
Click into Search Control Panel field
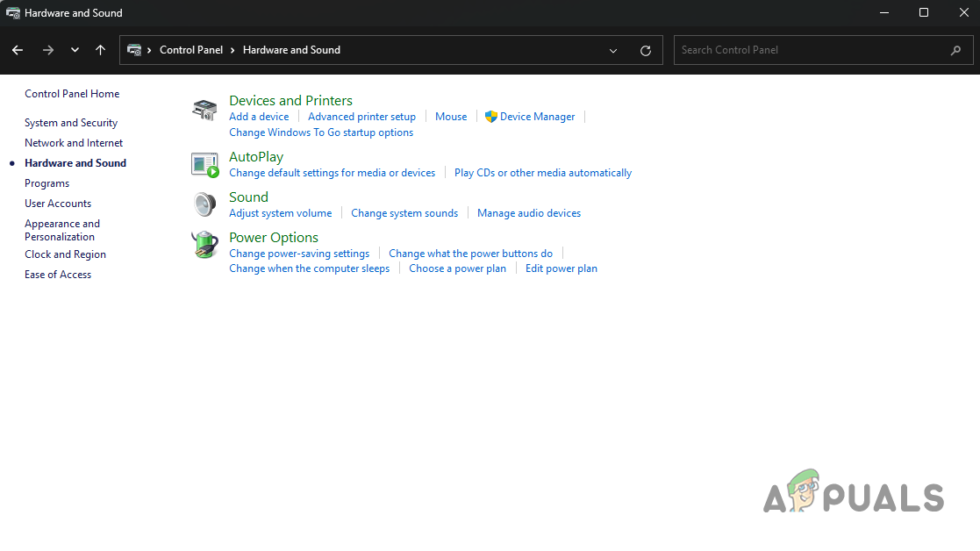(807, 50)
